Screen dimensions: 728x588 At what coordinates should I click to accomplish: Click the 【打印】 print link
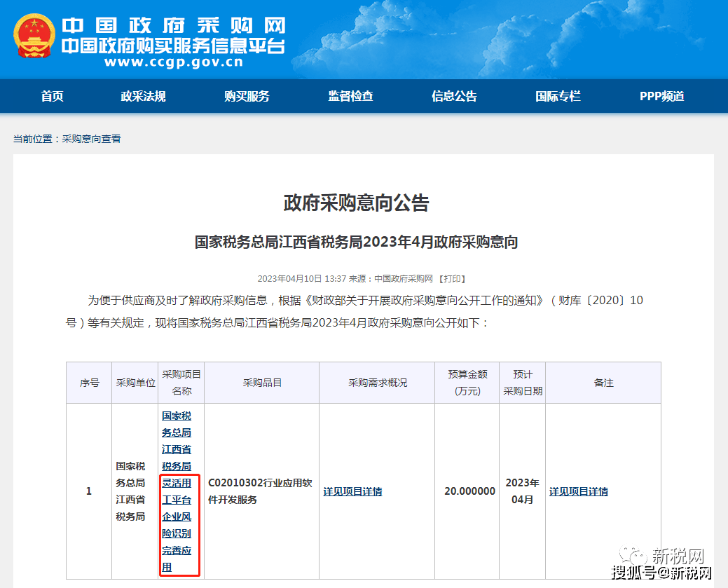pyautogui.click(x=452, y=279)
